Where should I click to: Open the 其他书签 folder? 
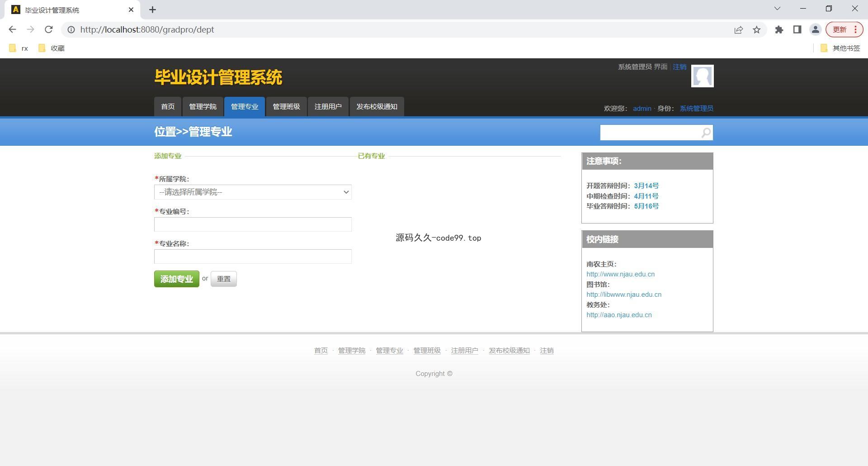click(840, 48)
